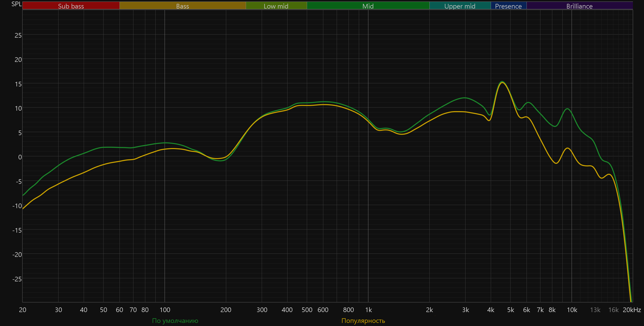644x326 pixels.
Task: Click the 15 dB level axis label
Action: (x=18, y=84)
